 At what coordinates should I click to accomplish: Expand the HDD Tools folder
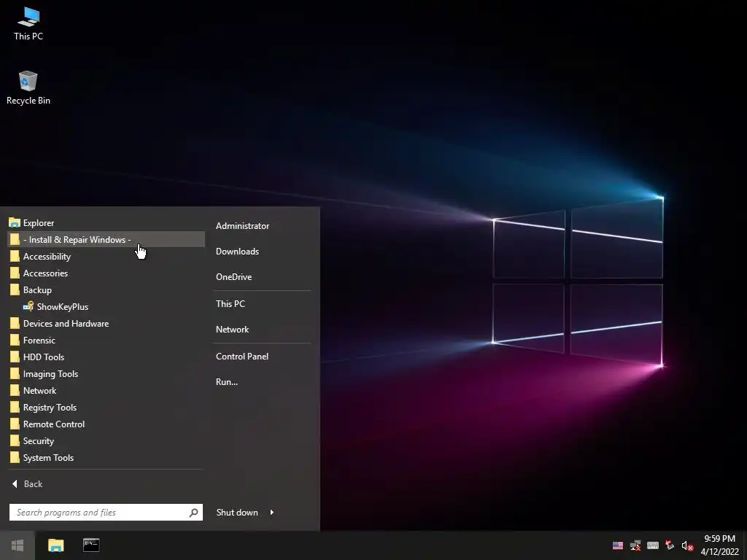(x=106, y=357)
